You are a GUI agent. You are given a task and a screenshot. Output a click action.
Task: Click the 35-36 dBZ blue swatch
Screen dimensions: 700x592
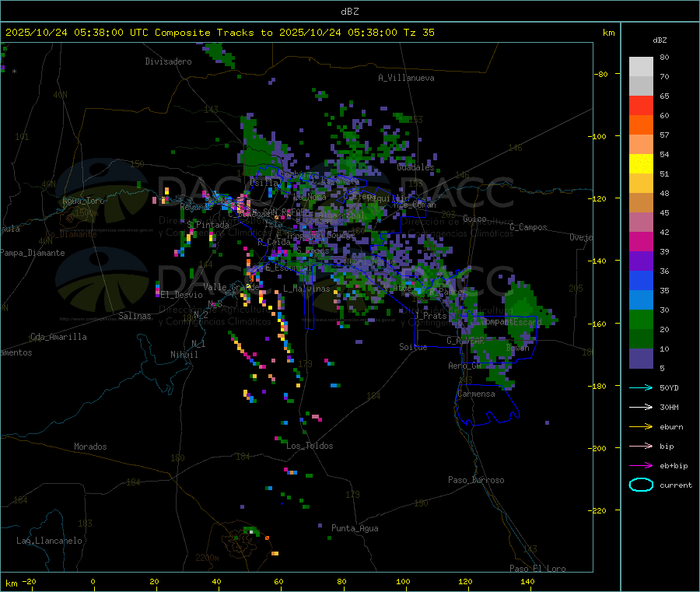[x=641, y=280]
